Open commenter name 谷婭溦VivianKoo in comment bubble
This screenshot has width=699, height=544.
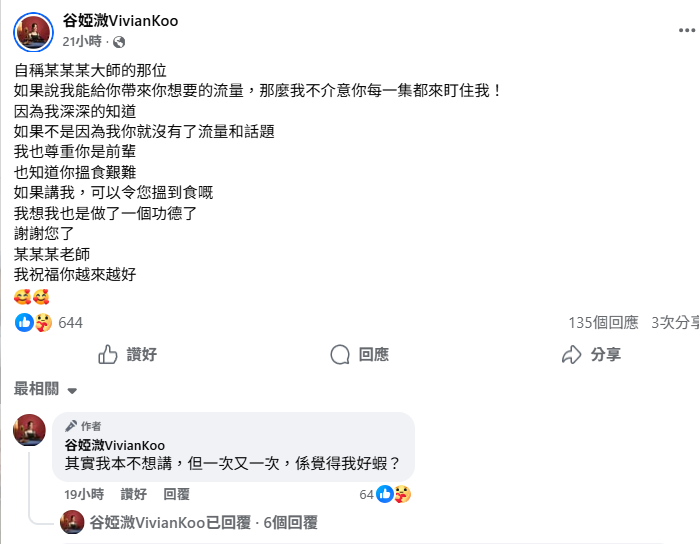115,445
